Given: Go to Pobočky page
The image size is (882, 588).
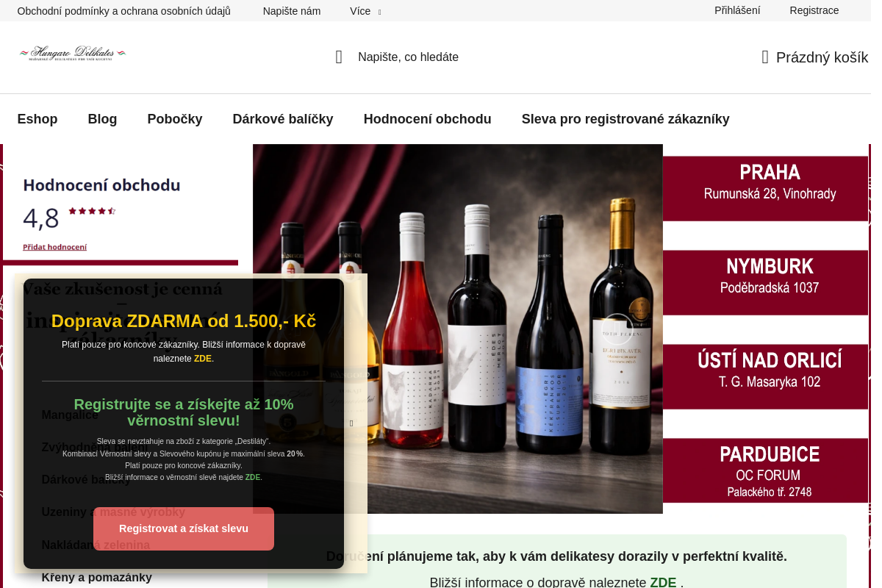Looking at the screenshot, I should click(175, 119).
